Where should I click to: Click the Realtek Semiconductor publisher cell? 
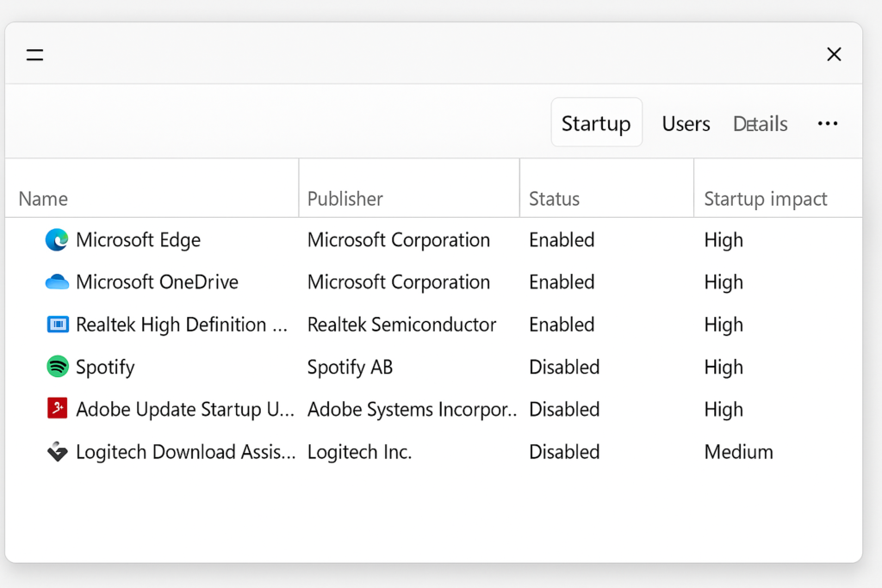(401, 325)
